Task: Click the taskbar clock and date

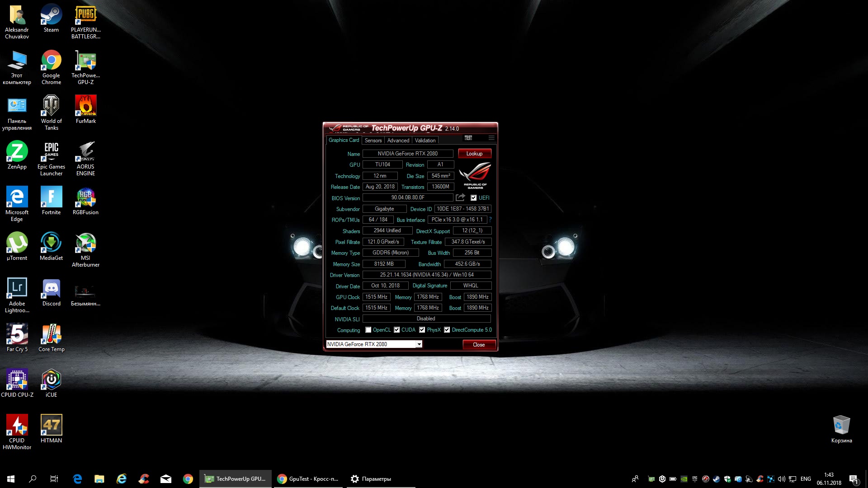Action: pyautogui.click(x=829, y=479)
